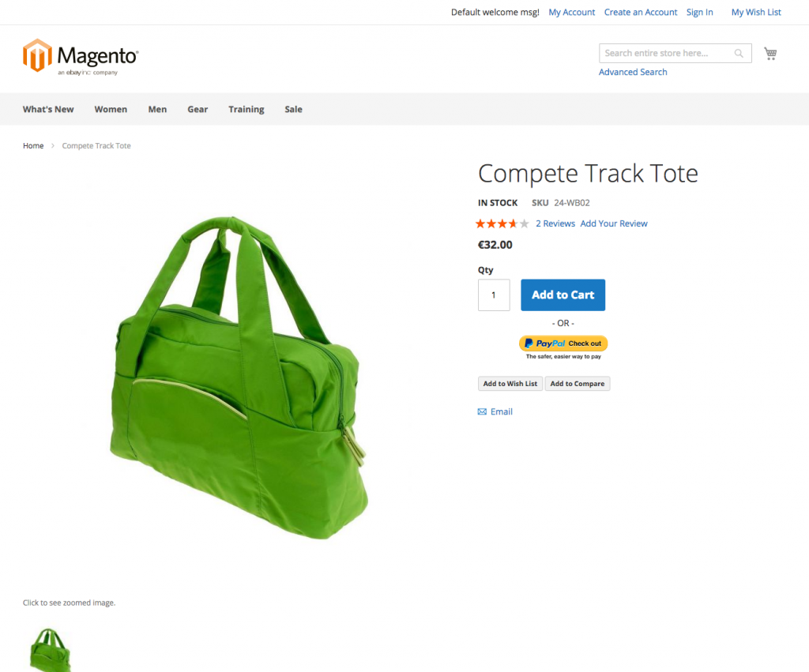Add the tote to cart

pyautogui.click(x=563, y=295)
